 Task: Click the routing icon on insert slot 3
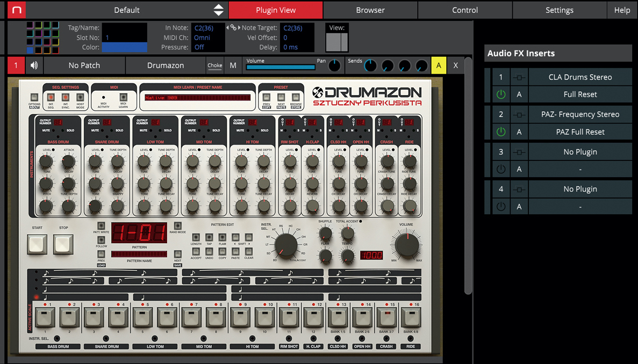point(519,152)
